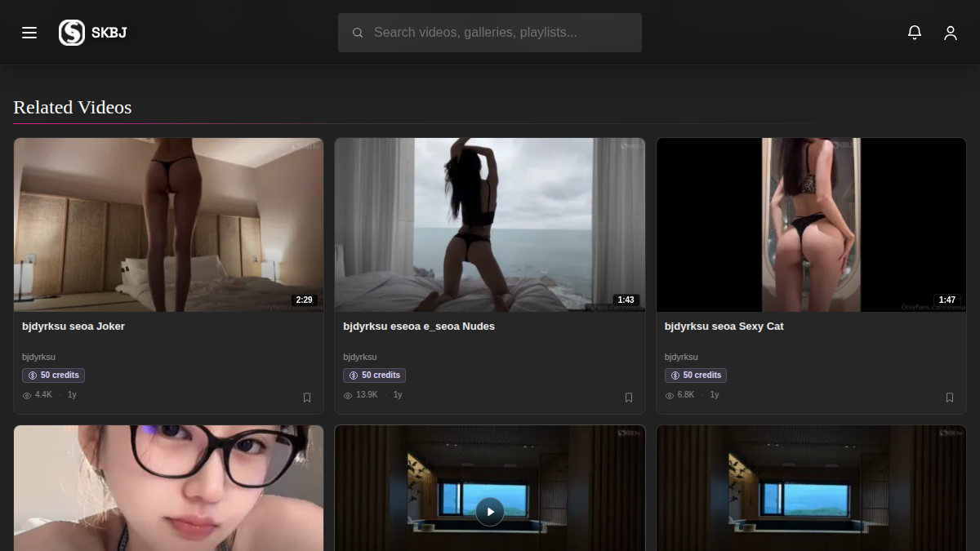Image resolution: width=980 pixels, height=551 pixels.
Task: Open the thumbnail showing a face with glasses
Action: click(x=169, y=488)
